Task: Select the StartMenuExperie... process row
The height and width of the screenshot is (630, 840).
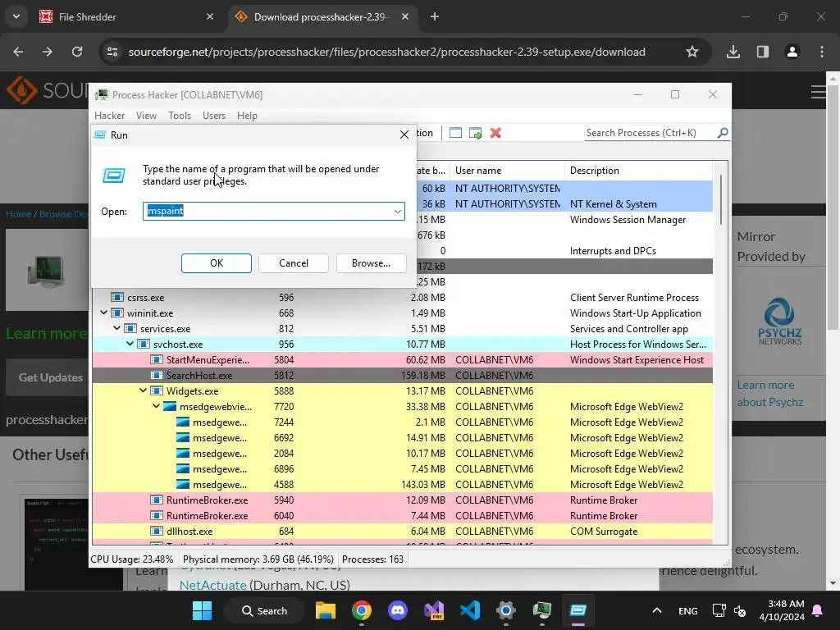Action: (x=402, y=360)
